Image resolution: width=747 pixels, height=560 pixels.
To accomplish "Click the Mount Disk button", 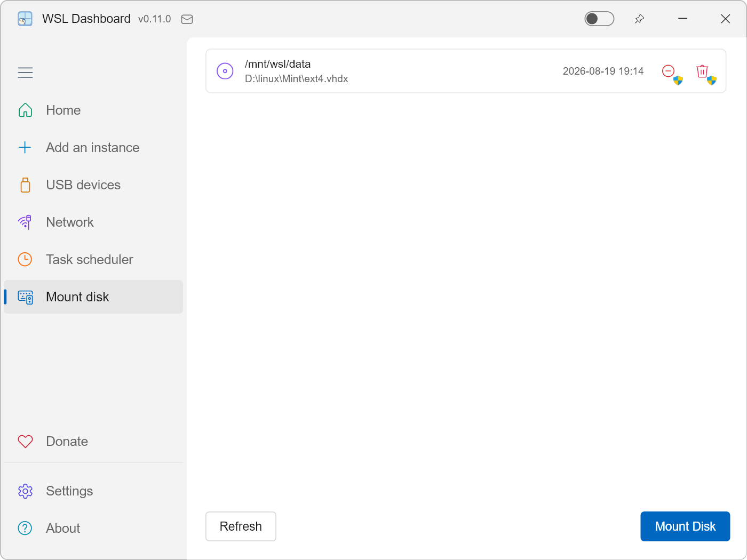I will (x=685, y=526).
